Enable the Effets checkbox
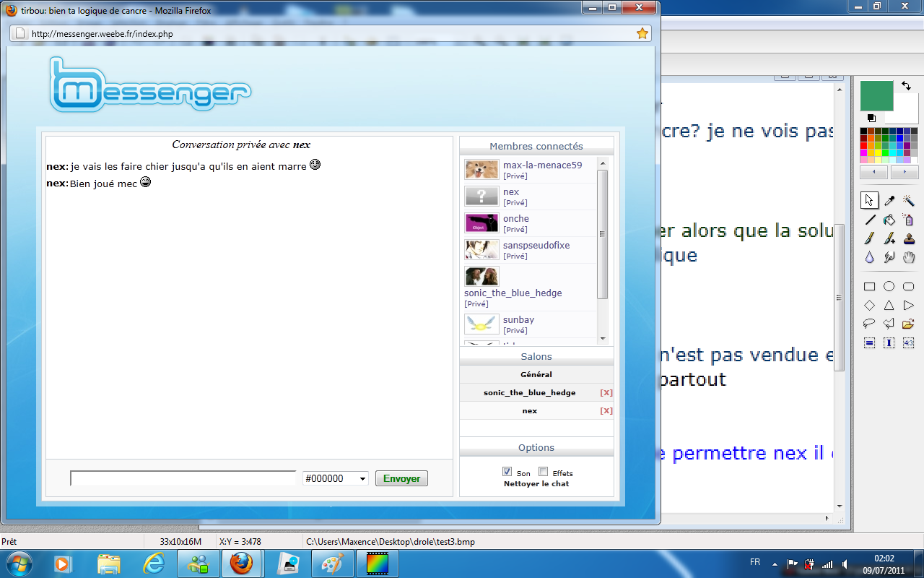Image resolution: width=924 pixels, height=578 pixels. pyautogui.click(x=543, y=472)
